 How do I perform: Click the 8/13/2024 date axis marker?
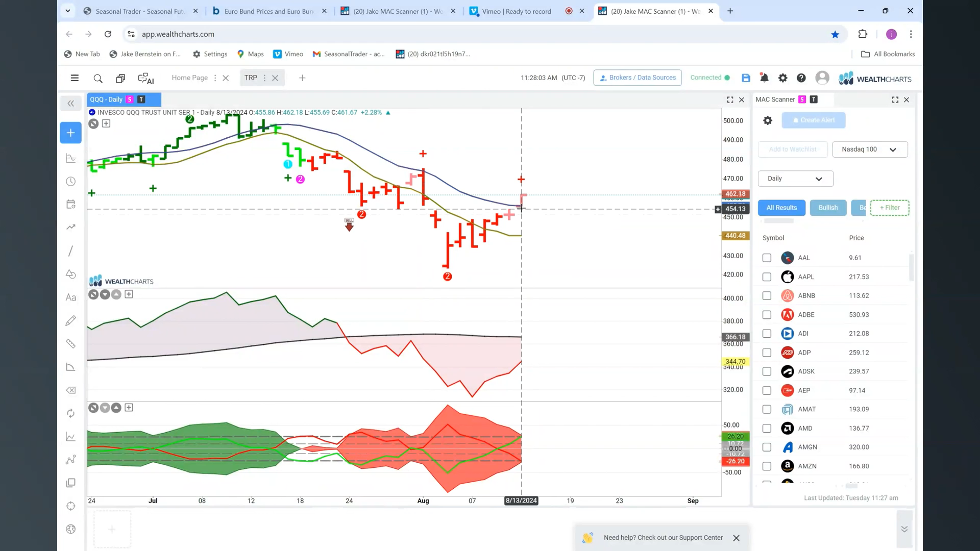pos(521,500)
